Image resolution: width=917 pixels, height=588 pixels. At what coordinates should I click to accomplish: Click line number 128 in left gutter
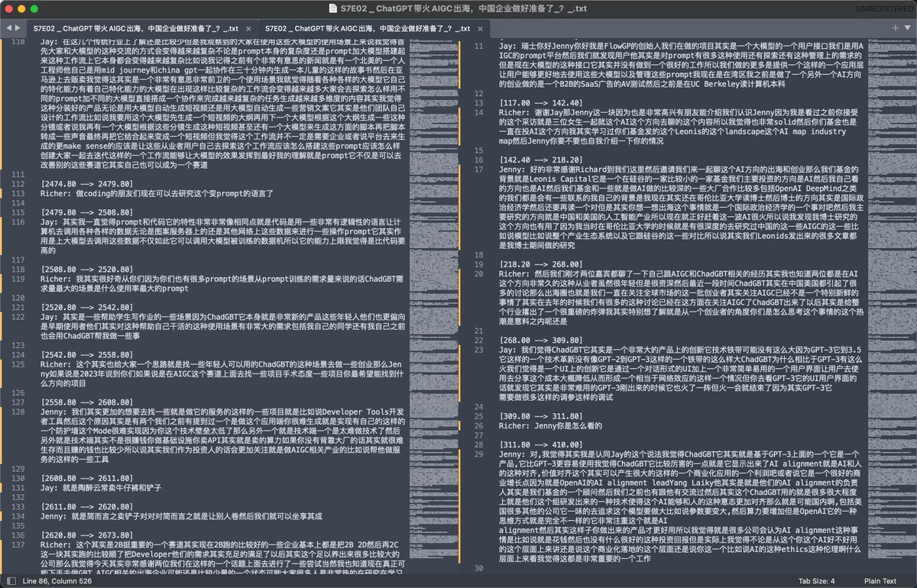click(x=18, y=411)
